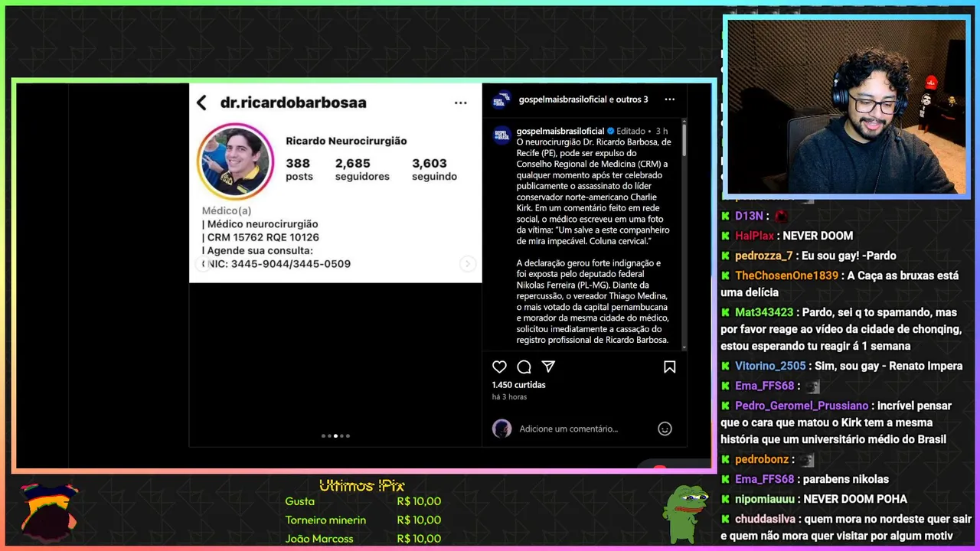Click chat username D13N
Image resolution: width=980 pixels, height=551 pixels.
pos(749,217)
